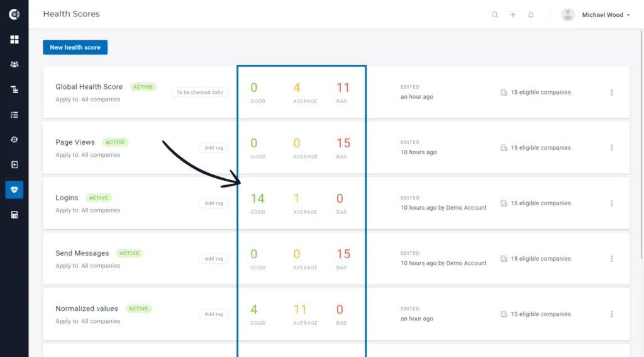The image size is (644, 357).
Task: Add tag to Normalized values
Action: pos(214,314)
